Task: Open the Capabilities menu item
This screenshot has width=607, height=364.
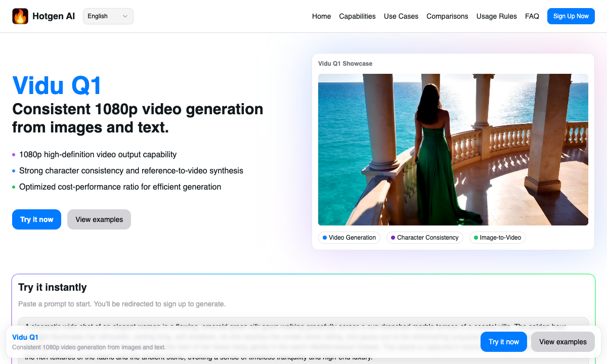Action: point(357,16)
